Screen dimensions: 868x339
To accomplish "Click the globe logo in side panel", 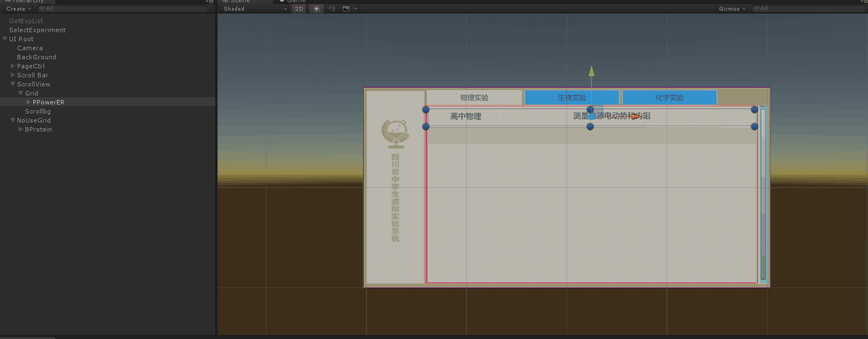I will [395, 134].
